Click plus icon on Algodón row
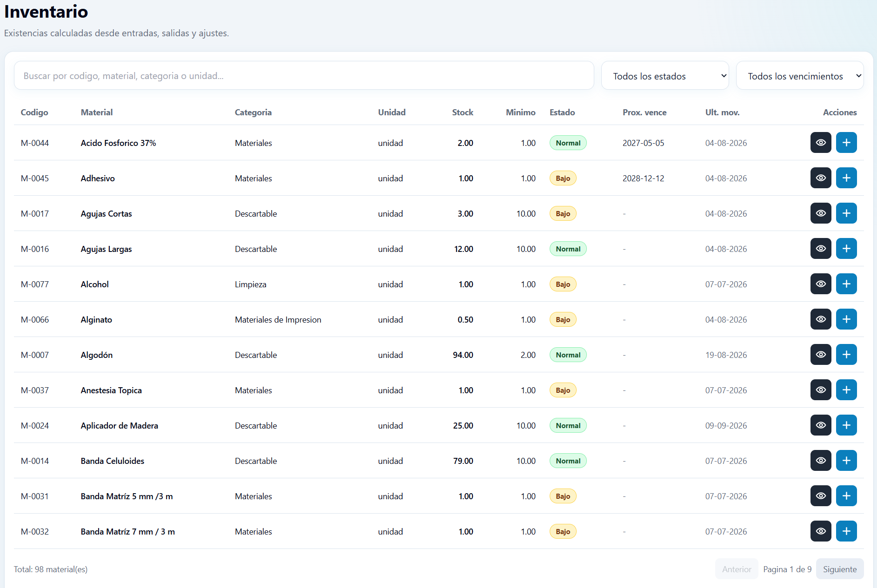 [846, 355]
